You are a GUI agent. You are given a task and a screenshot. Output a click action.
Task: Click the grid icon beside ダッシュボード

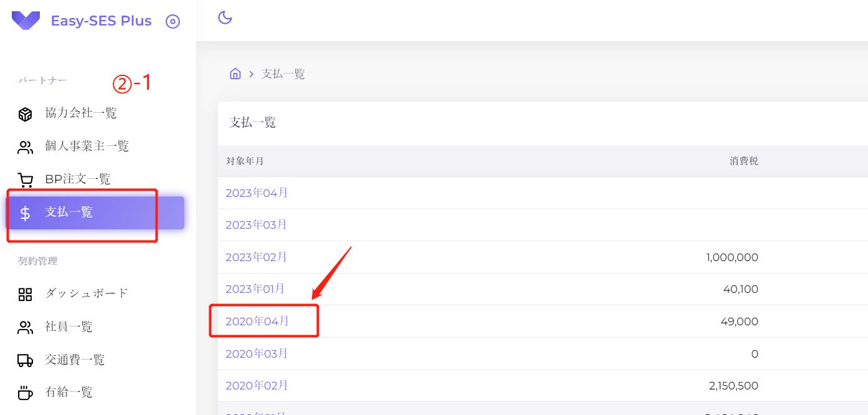[x=25, y=294]
